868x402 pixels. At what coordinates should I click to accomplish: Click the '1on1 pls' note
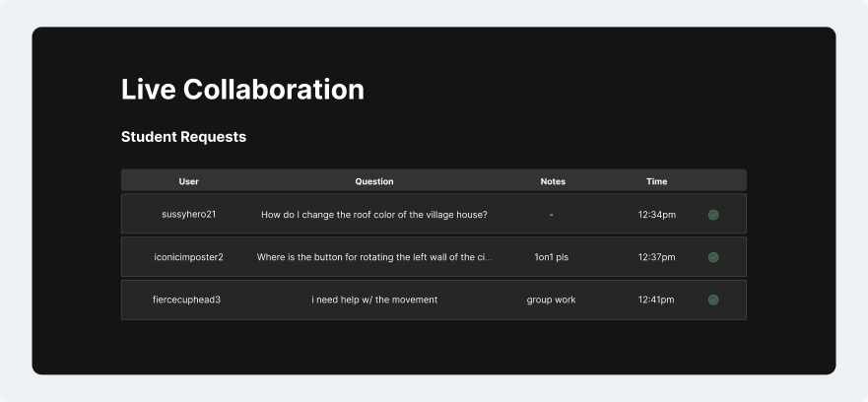[552, 257]
